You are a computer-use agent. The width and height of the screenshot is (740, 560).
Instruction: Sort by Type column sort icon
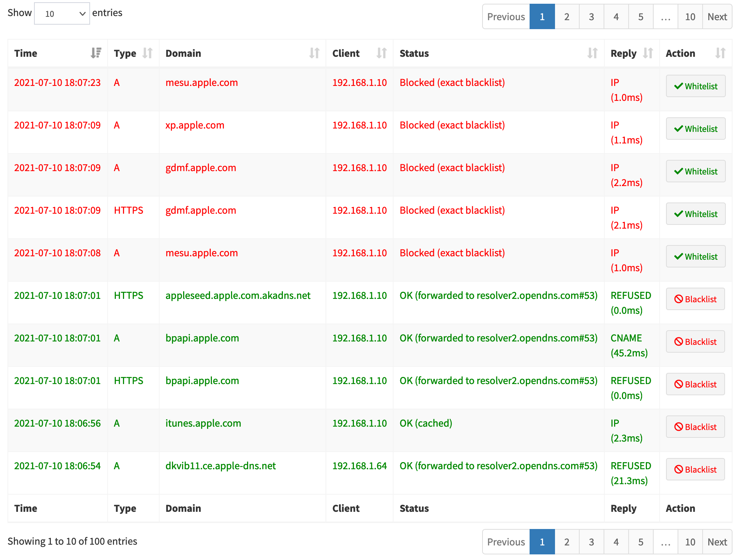pyautogui.click(x=148, y=53)
